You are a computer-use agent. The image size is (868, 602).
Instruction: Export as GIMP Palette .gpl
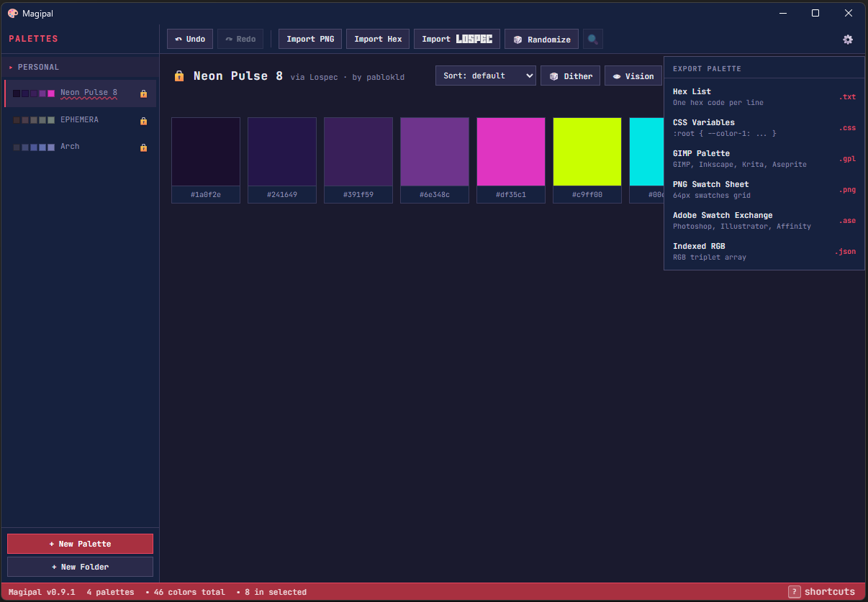pos(764,158)
